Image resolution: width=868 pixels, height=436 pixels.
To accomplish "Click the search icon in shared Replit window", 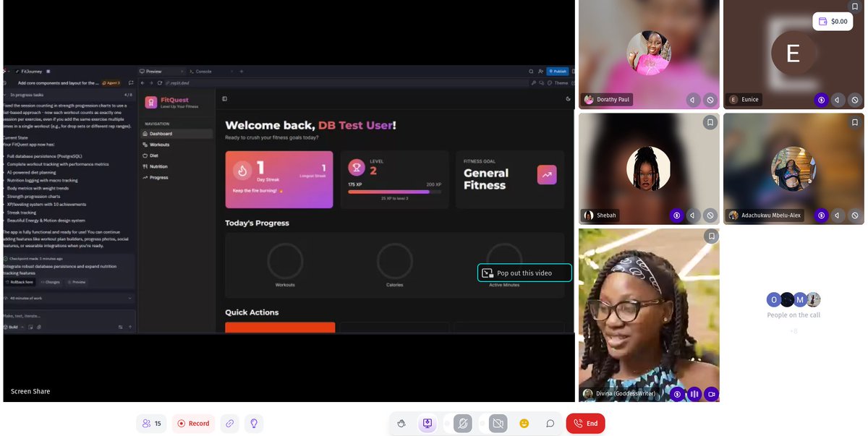I will tap(531, 72).
